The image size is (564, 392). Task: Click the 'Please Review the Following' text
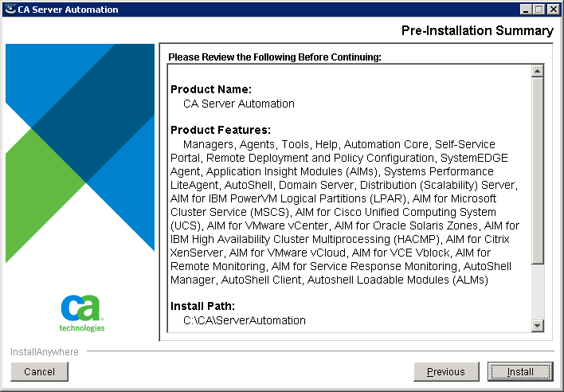point(274,57)
